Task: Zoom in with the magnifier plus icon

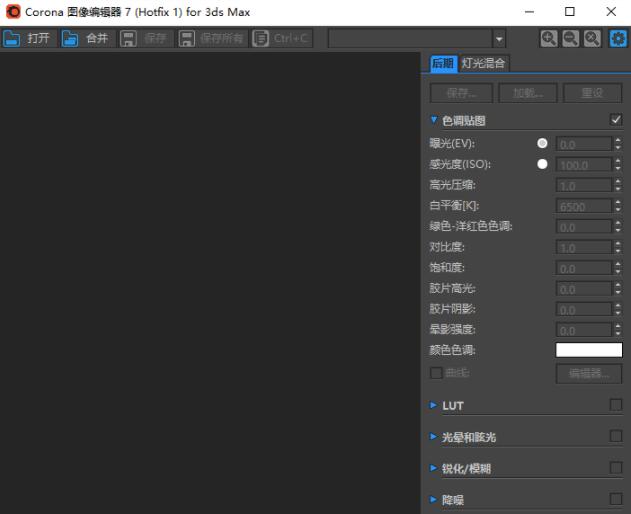Action: tap(548, 38)
